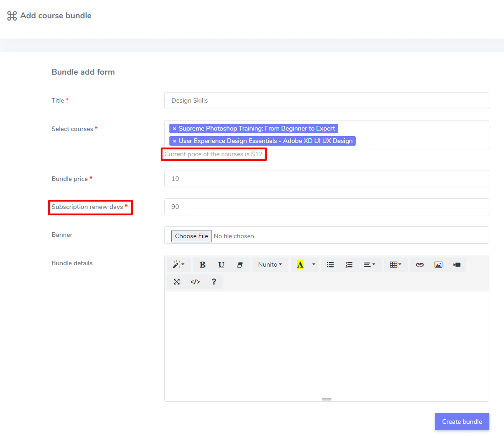Insert a picture into bundle details
The height and width of the screenshot is (438, 504).
pyautogui.click(x=438, y=265)
